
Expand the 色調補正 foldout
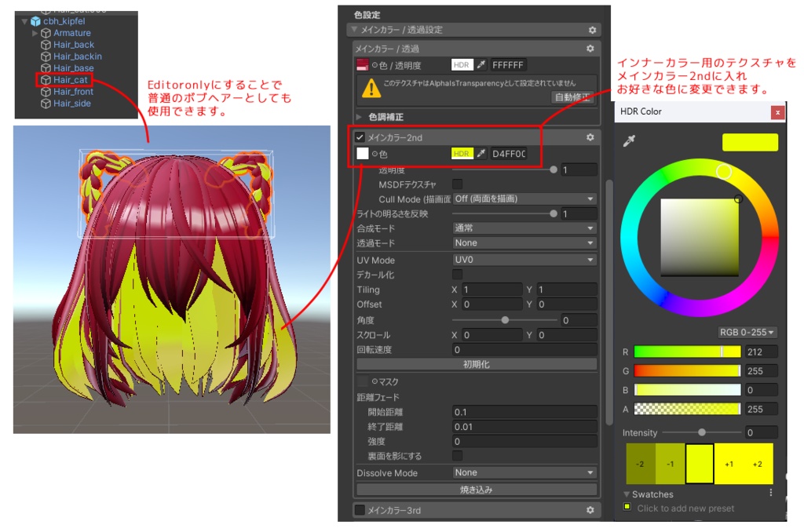359,117
